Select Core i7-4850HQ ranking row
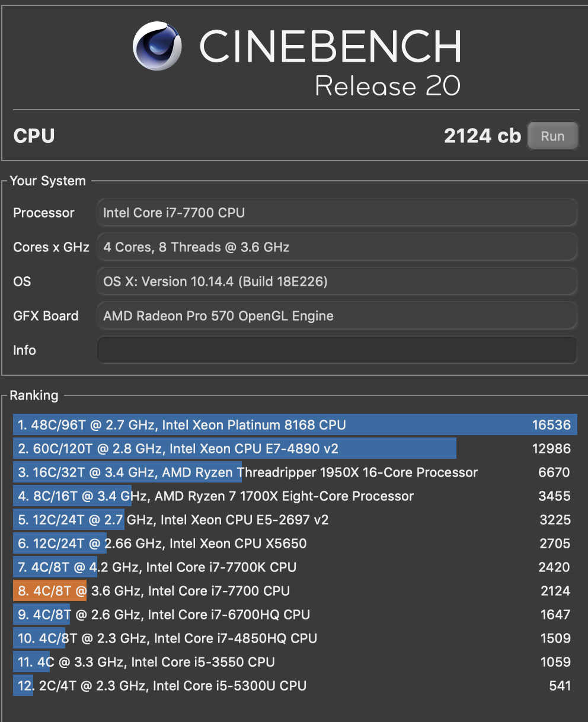Image resolution: width=588 pixels, height=722 pixels. point(295,638)
